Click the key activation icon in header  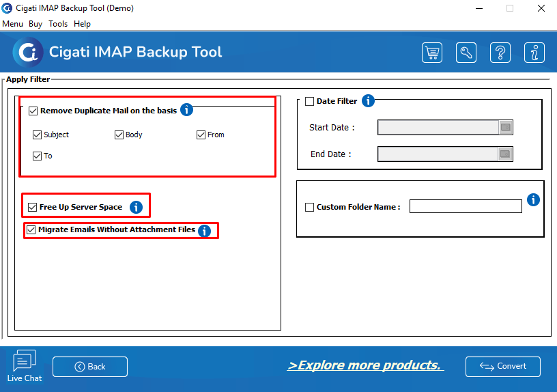pos(466,53)
